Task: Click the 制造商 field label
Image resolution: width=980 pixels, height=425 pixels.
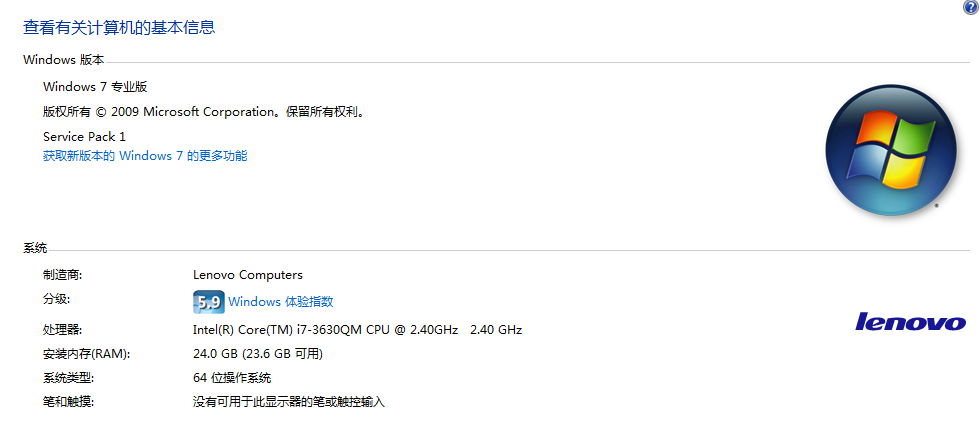Action: pyautogui.click(x=62, y=275)
